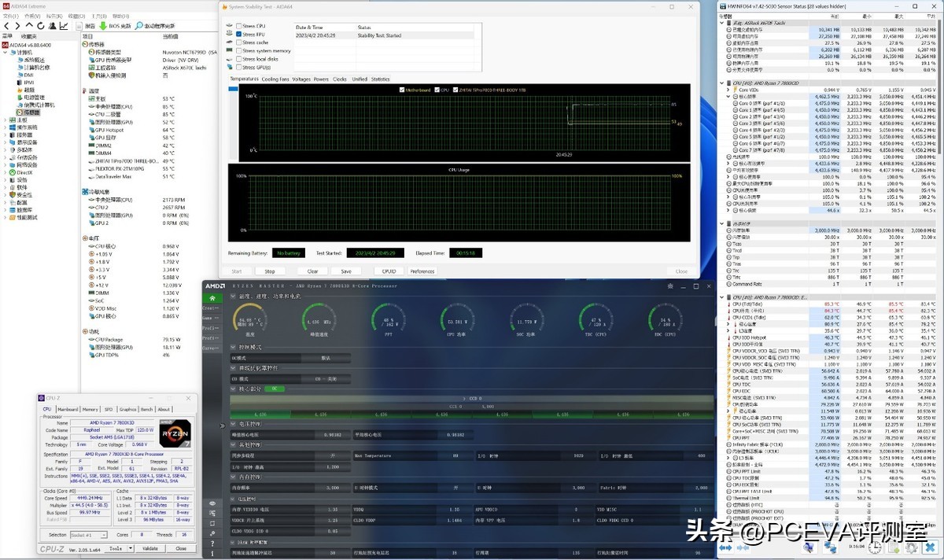Expand benchmark node at tree bottom
This screenshot has height=560, width=944.
(x=5, y=217)
